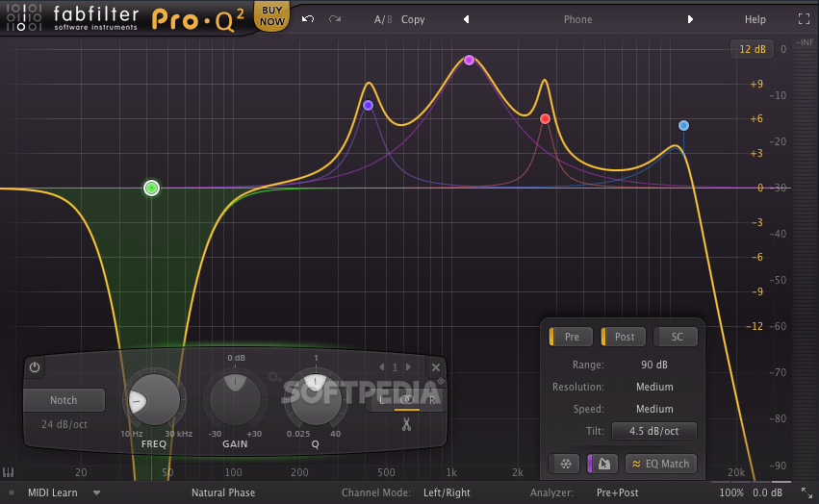Change Channel Mode from Left/Right
This screenshot has height=504, width=819.
(x=447, y=492)
